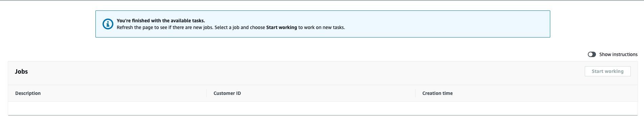The width and height of the screenshot is (644, 128).
Task: Click the blue info icon in banner
Action: 108,24
